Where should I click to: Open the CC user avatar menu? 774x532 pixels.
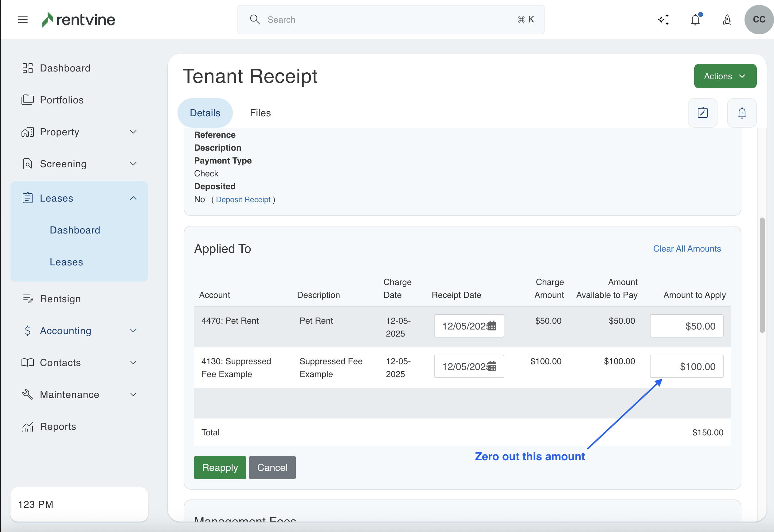point(759,20)
